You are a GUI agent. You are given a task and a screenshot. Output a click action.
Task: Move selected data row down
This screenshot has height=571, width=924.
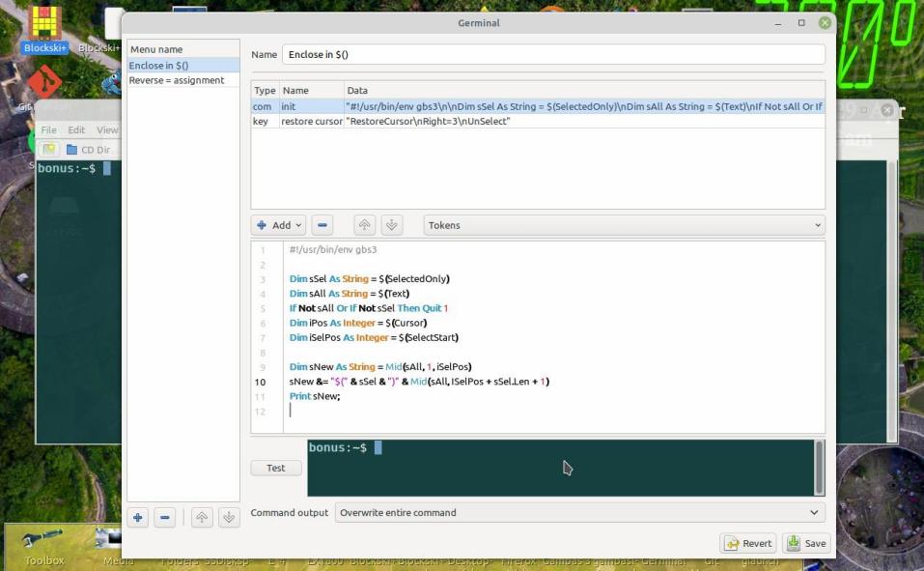(x=391, y=225)
